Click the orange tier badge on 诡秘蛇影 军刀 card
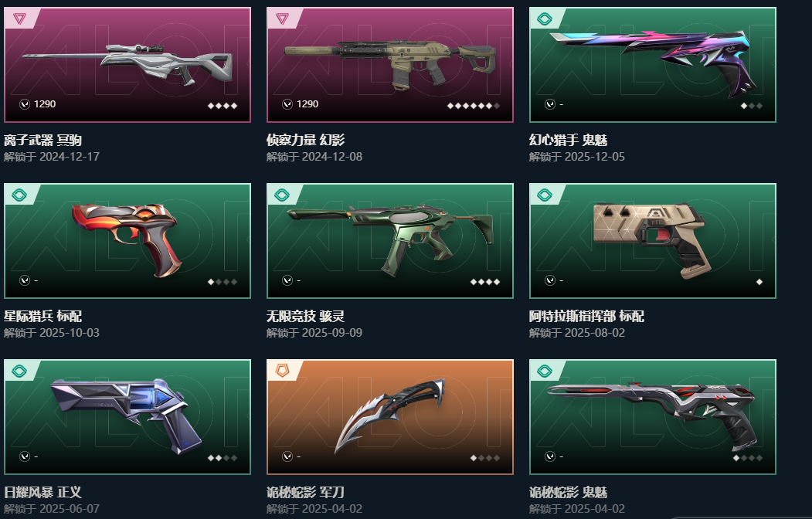 (282, 371)
